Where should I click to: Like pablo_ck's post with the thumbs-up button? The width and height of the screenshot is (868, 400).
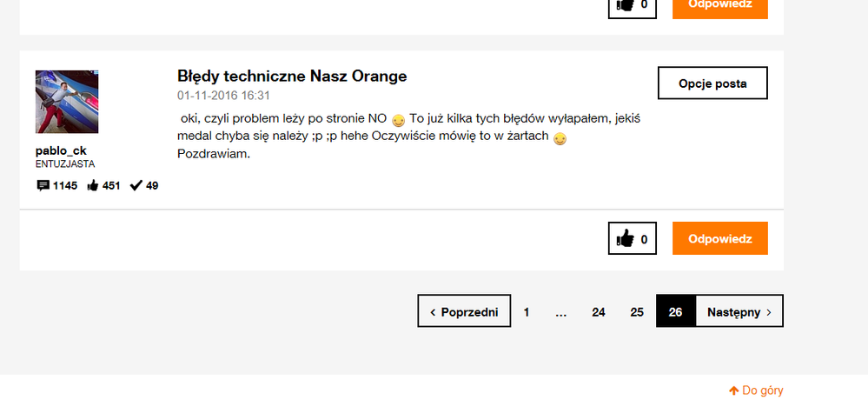coord(633,238)
